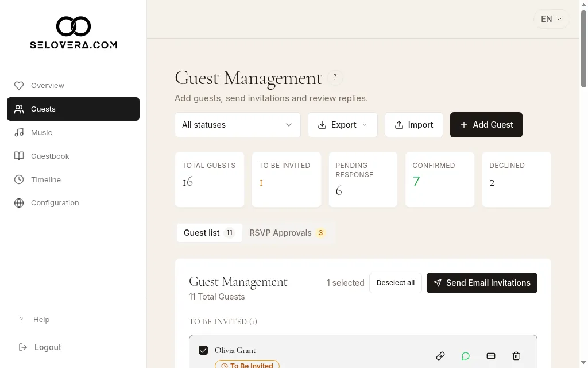Switch to the RSVP Approvals tab
Screen dimensions: 588x368
coord(287,233)
